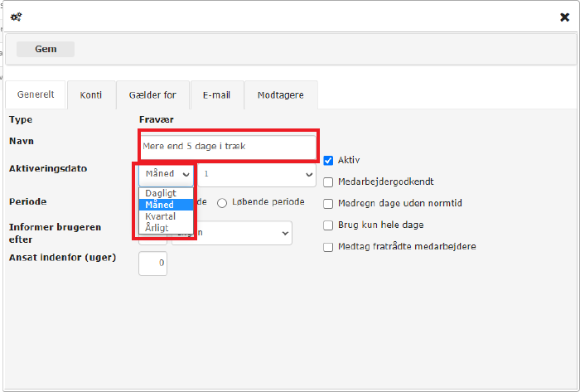Select the Løbende periode radio button
Image resolution: width=580 pixels, height=392 pixels.
222,202
